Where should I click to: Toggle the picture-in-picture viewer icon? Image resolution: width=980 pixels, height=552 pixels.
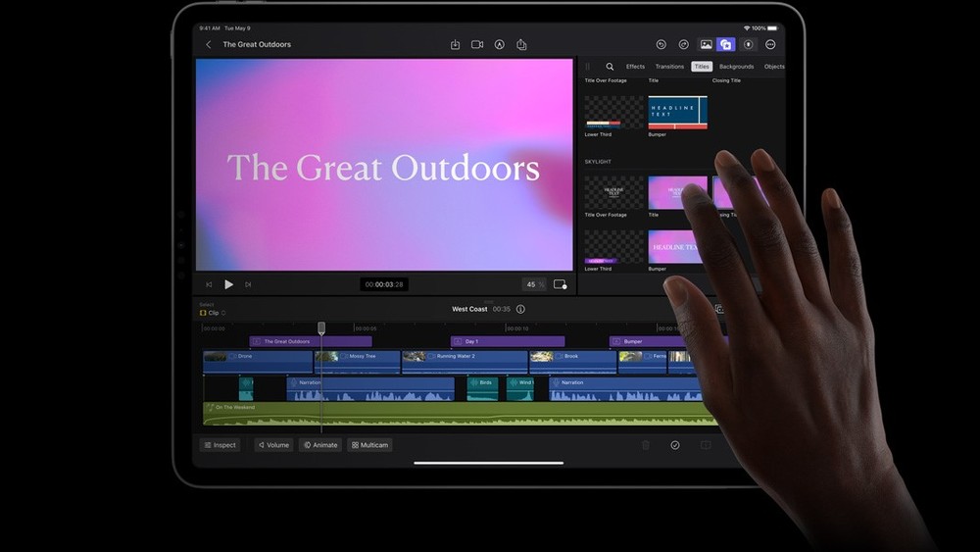pos(560,284)
